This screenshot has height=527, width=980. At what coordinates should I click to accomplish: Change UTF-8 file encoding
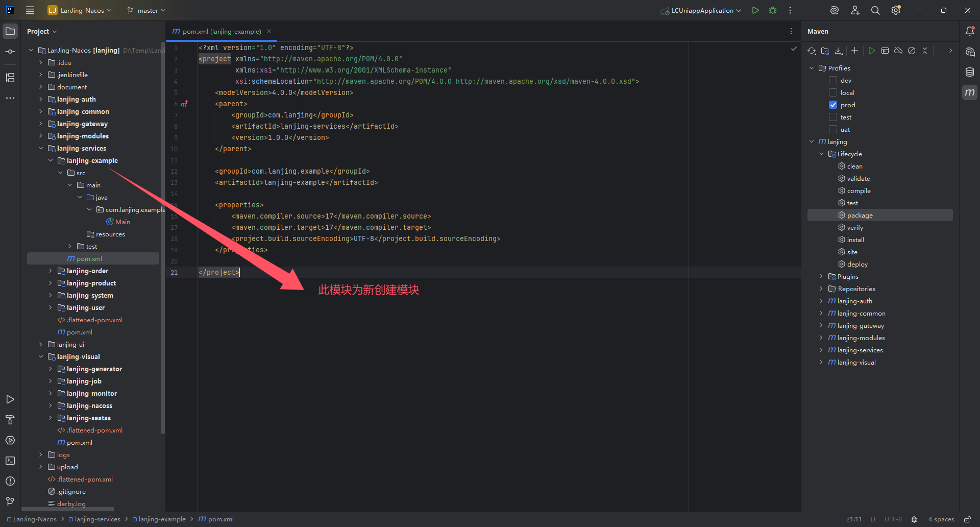pos(893,519)
